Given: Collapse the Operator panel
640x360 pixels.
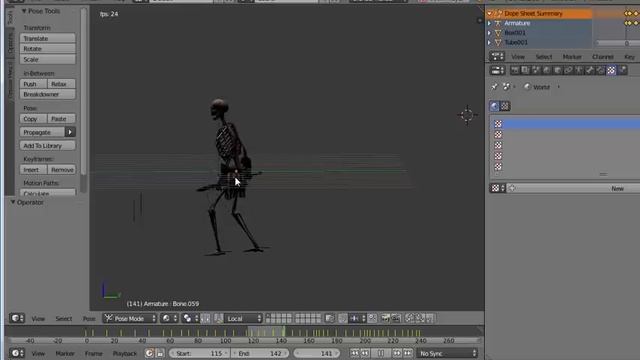Looking at the screenshot, I should 13,202.
